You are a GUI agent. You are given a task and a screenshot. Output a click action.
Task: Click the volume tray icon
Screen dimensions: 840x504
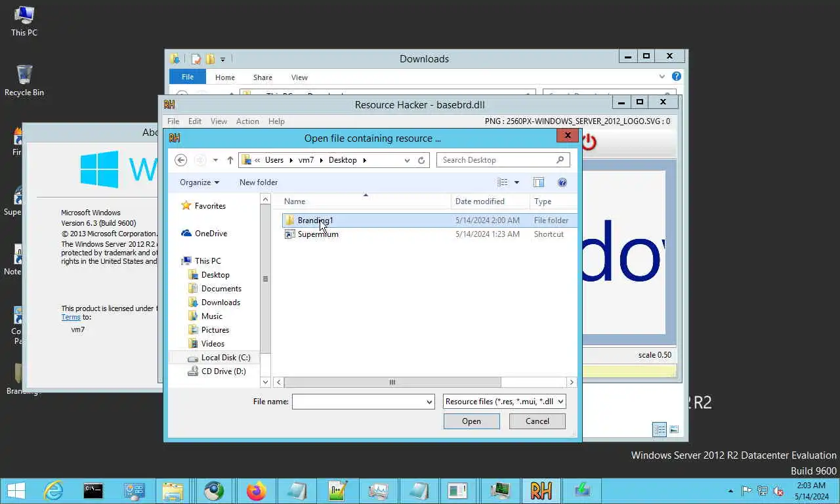point(778,491)
